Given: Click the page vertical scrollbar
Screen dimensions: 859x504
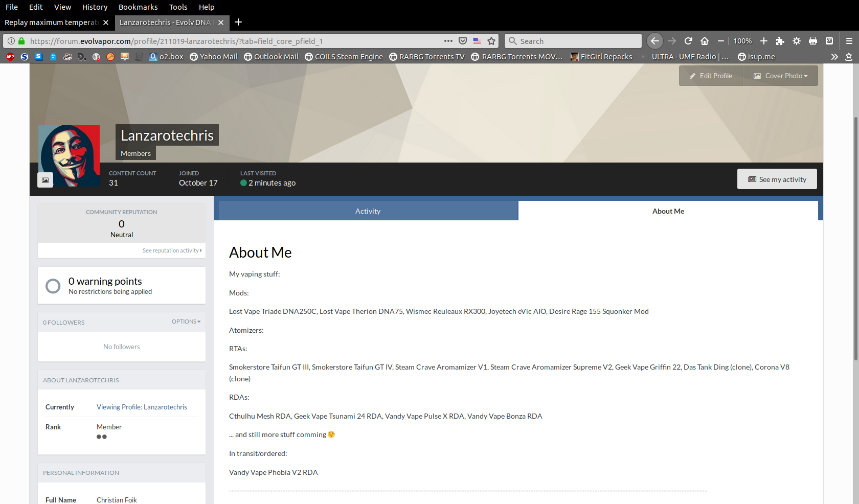Looking at the screenshot, I should 855,235.
